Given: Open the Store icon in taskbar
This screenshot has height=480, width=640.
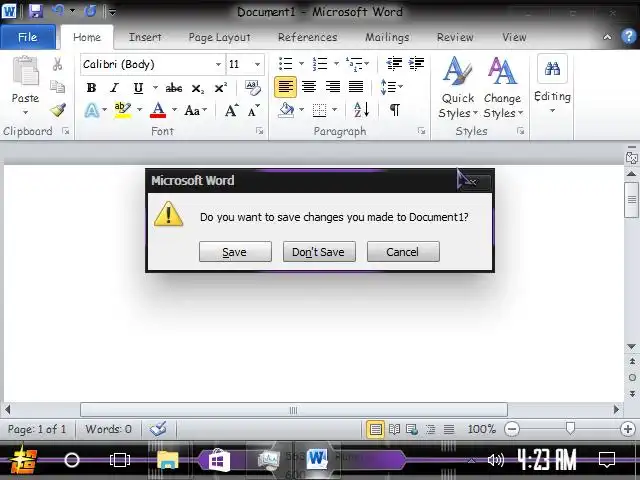Looking at the screenshot, I should (x=219, y=460).
